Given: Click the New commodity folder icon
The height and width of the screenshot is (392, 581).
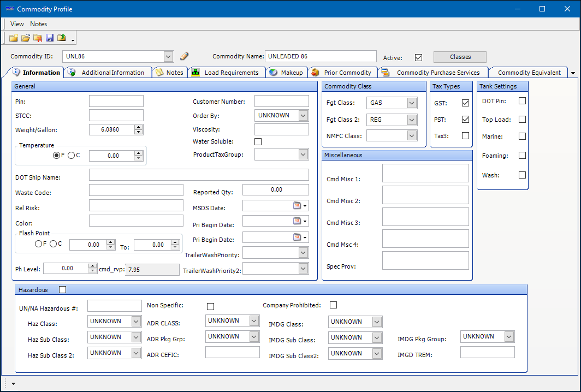Looking at the screenshot, I should tap(14, 38).
